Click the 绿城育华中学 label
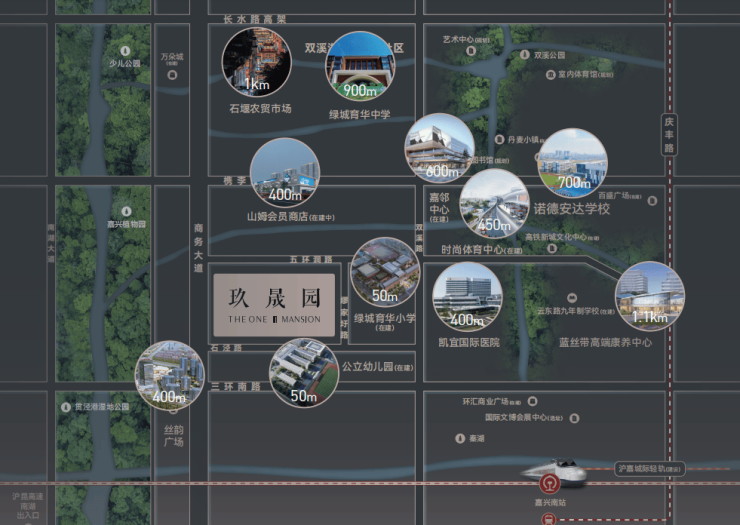740x525 pixels. point(360,114)
